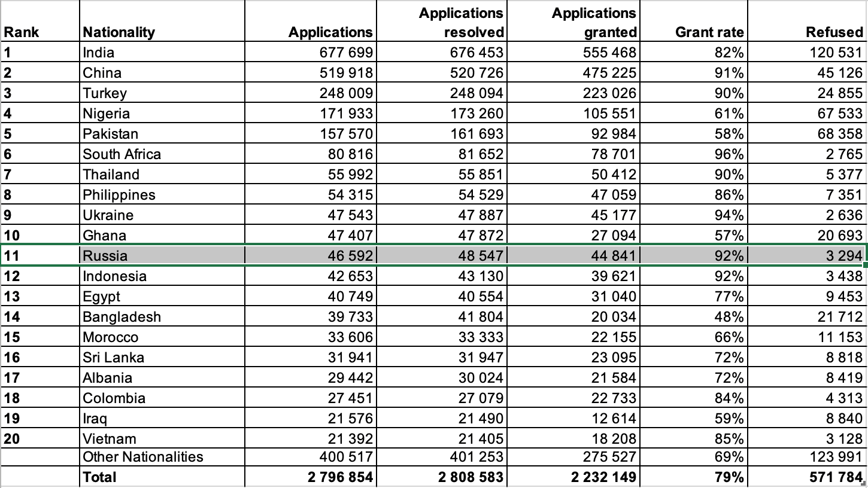Image resolution: width=868 pixels, height=488 pixels.
Task: Click Nigeria's 61% grant rate cell
Action: click(x=693, y=114)
